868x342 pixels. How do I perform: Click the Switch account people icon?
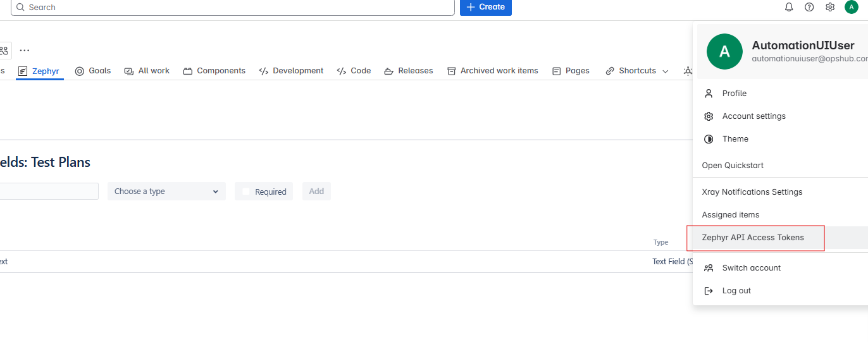[709, 268]
